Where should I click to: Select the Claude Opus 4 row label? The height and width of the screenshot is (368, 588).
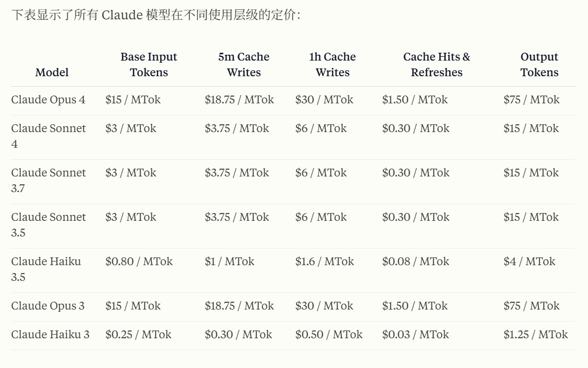48,100
